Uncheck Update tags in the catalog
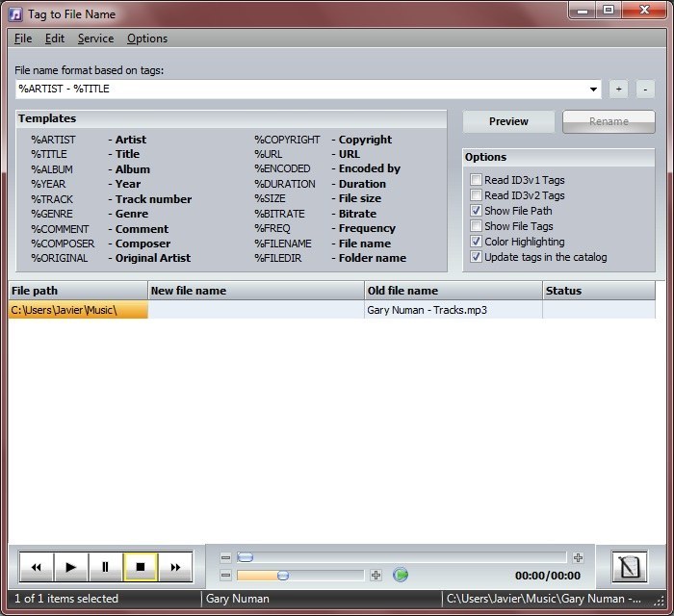 (x=476, y=257)
